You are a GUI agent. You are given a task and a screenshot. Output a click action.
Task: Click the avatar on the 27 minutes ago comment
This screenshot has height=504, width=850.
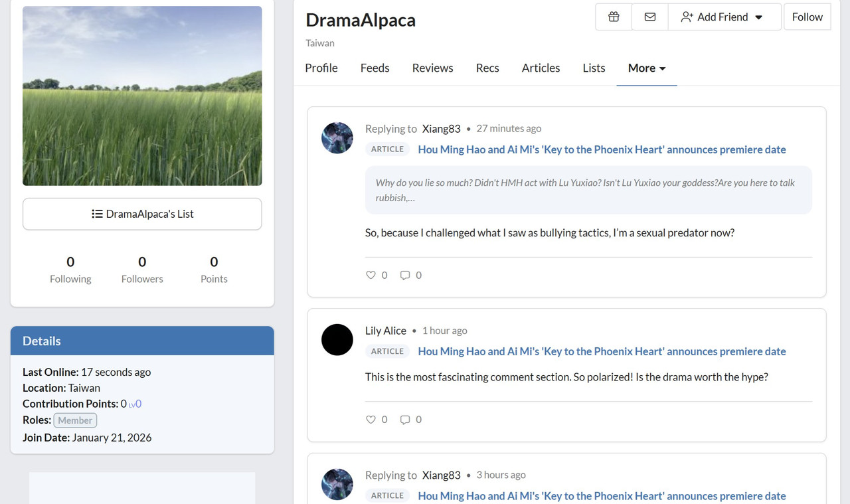point(337,138)
